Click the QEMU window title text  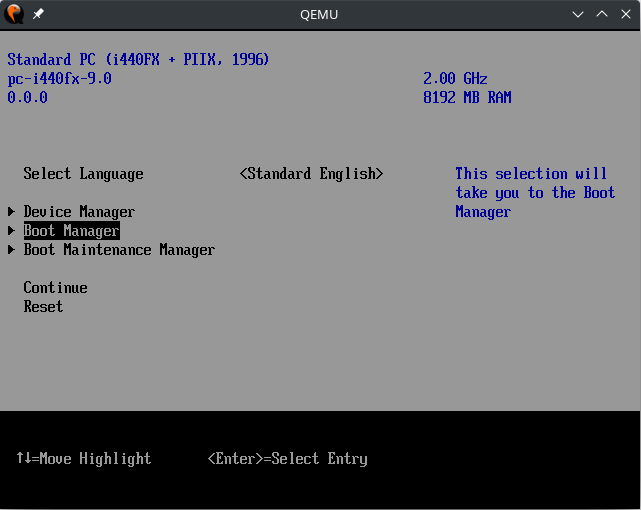pyautogui.click(x=319, y=14)
